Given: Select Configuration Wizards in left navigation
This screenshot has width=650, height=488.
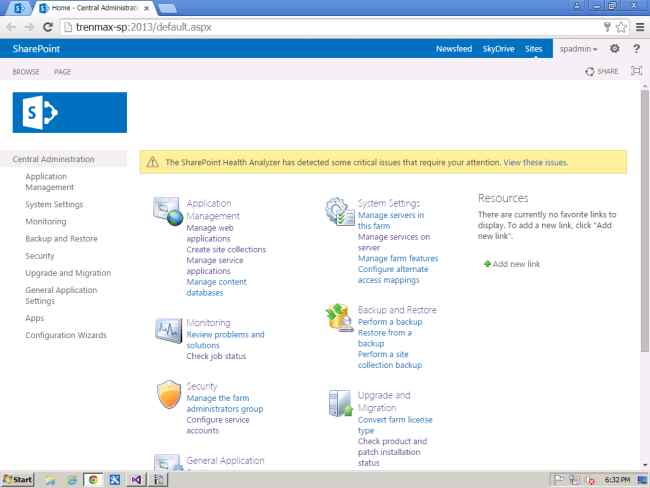Looking at the screenshot, I should [66, 335].
